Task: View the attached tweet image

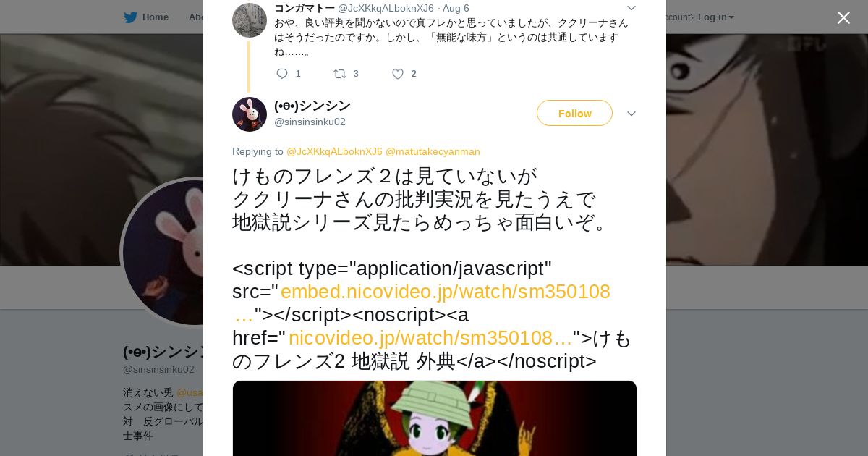Action: point(435,418)
